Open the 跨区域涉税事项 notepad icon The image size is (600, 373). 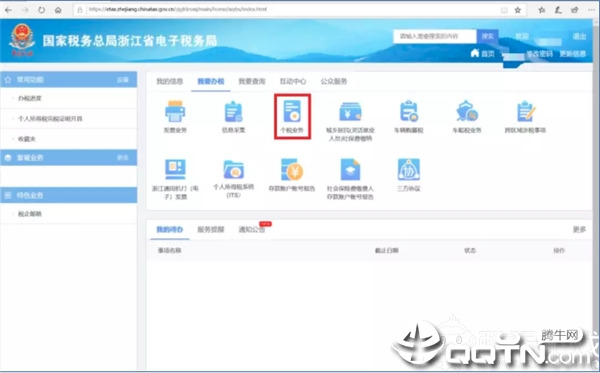pos(525,111)
